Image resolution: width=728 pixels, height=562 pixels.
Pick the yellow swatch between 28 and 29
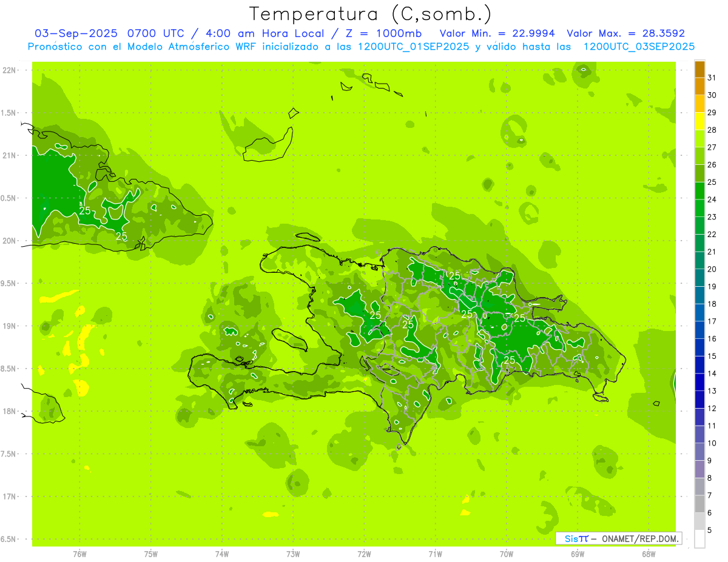click(699, 121)
